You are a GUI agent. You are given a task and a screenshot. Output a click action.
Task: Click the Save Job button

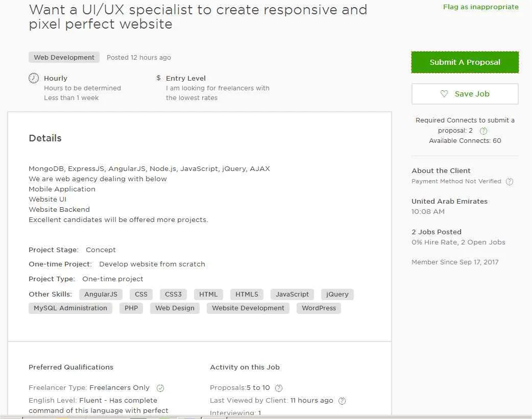click(465, 94)
